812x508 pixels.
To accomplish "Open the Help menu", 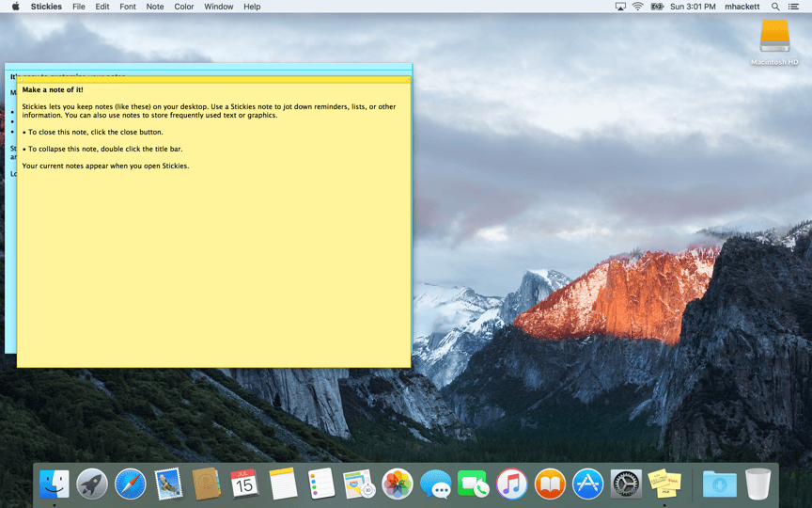I will [x=252, y=7].
